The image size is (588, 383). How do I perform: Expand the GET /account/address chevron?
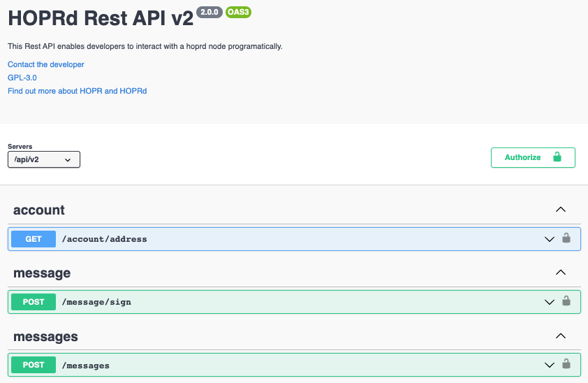tap(550, 239)
